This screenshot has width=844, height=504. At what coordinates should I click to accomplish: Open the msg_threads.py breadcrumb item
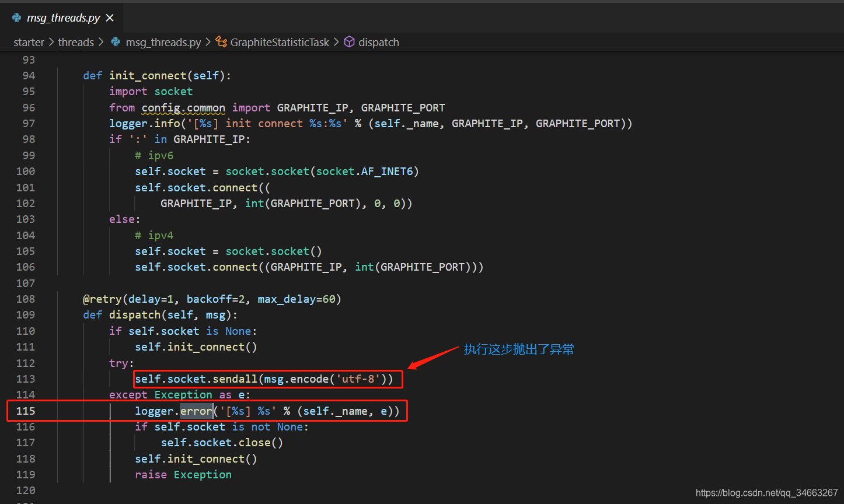click(x=163, y=42)
